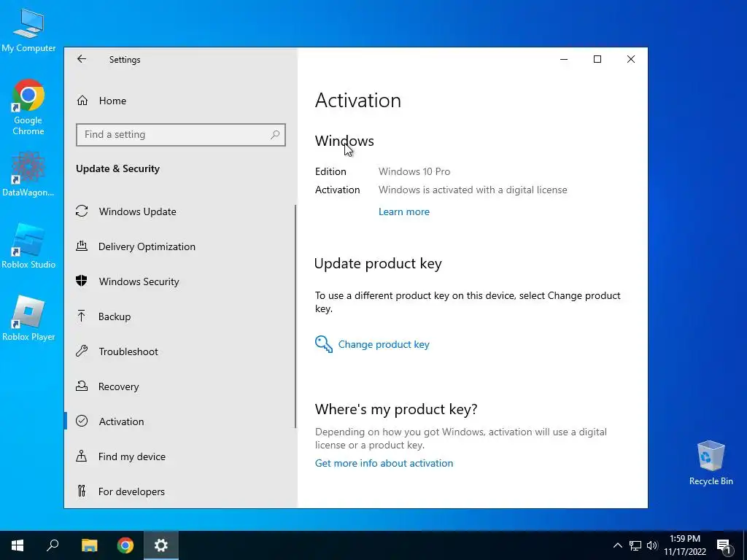Image resolution: width=747 pixels, height=560 pixels.
Task: Select the Recovery icon
Action: pos(82,386)
